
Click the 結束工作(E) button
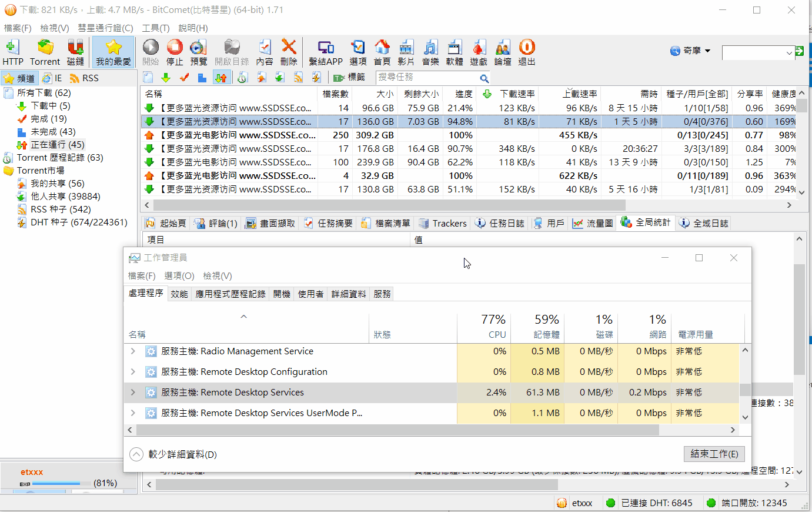click(714, 454)
